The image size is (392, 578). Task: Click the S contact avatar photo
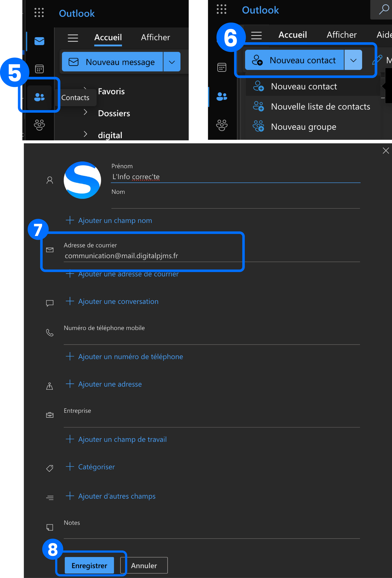[x=82, y=180]
